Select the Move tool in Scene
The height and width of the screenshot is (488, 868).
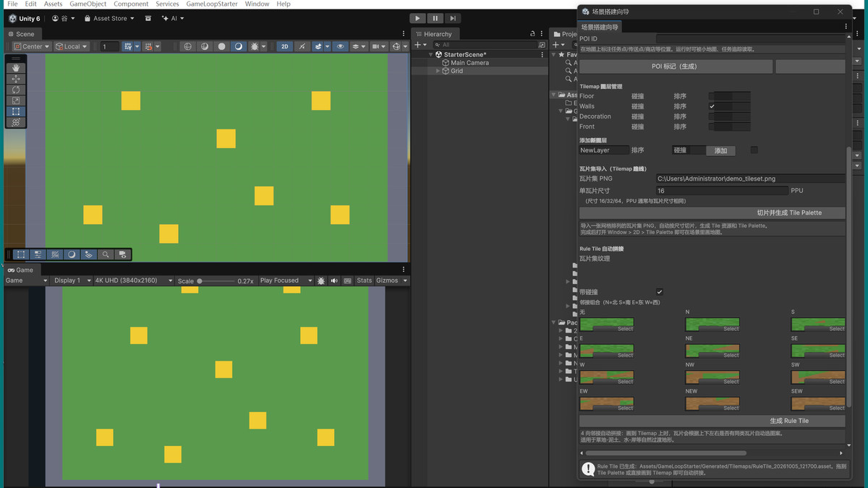16,79
